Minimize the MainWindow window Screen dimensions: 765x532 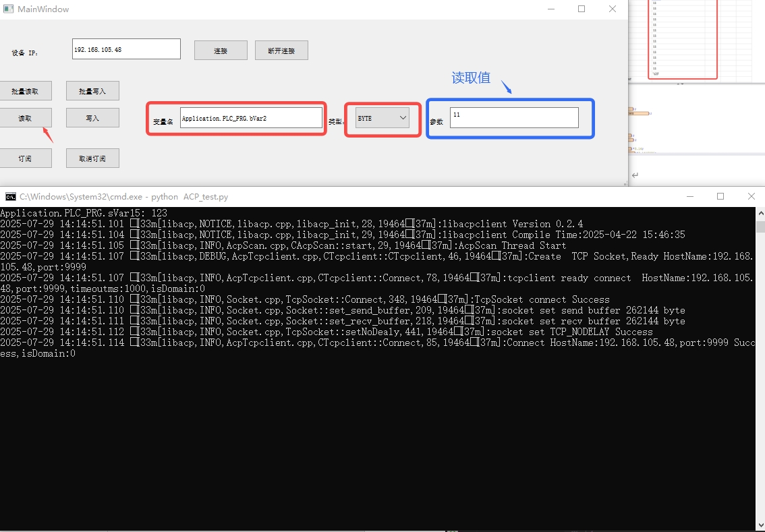(x=551, y=9)
